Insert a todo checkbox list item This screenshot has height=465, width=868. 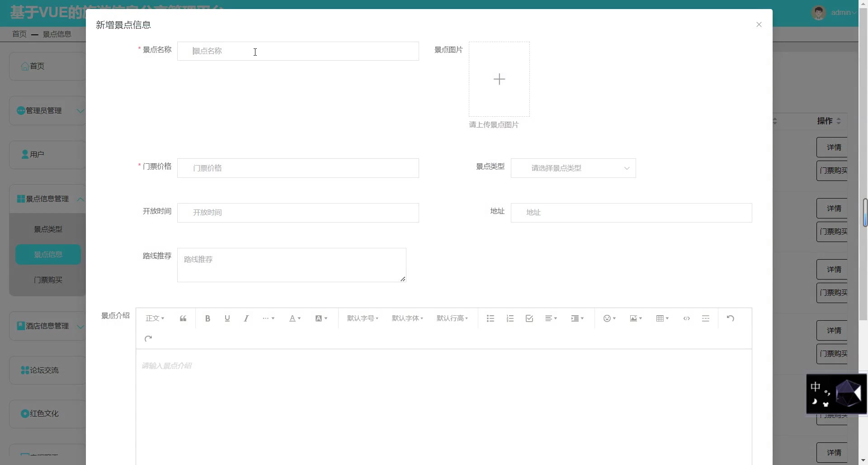(x=529, y=318)
